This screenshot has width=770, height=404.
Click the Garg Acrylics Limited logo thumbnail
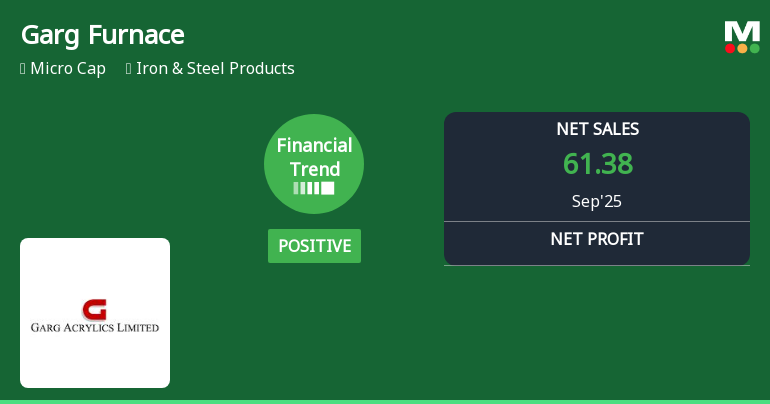pos(95,313)
